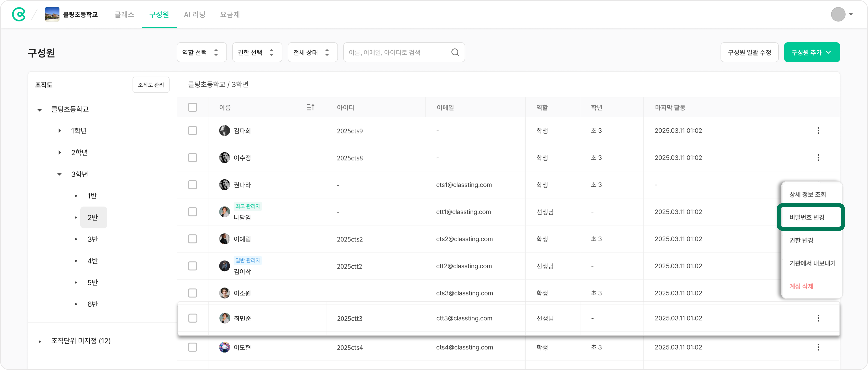Select 5반 in the organization tree

[92, 282]
